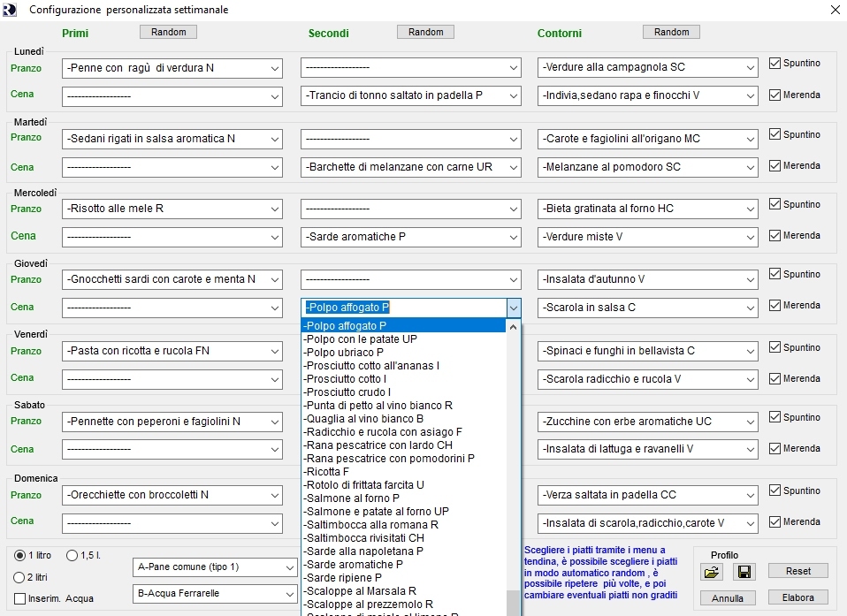847x616 pixels.
Task: Choose Ricotta F from the dropdown list
Action: (x=403, y=471)
